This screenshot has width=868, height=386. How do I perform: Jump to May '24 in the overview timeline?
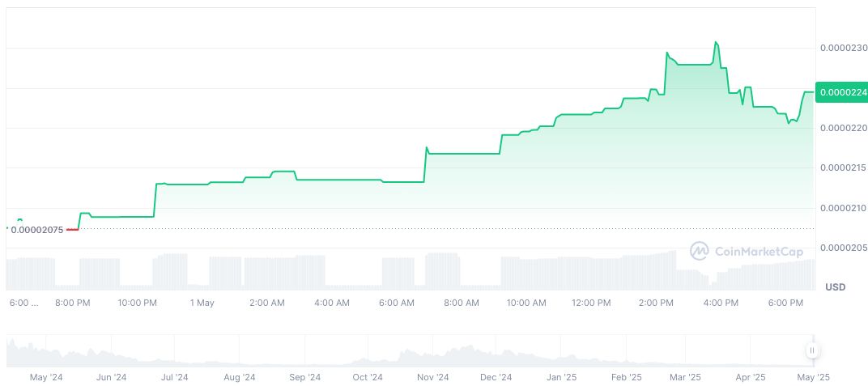tap(46, 377)
